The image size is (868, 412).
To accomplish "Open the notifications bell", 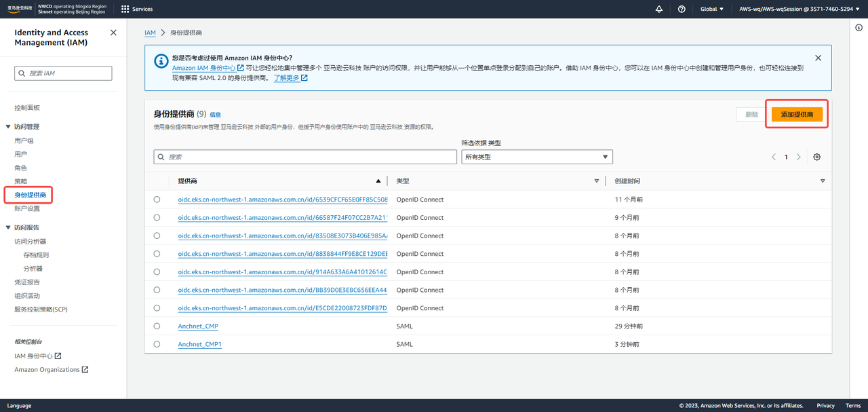I will [x=659, y=9].
